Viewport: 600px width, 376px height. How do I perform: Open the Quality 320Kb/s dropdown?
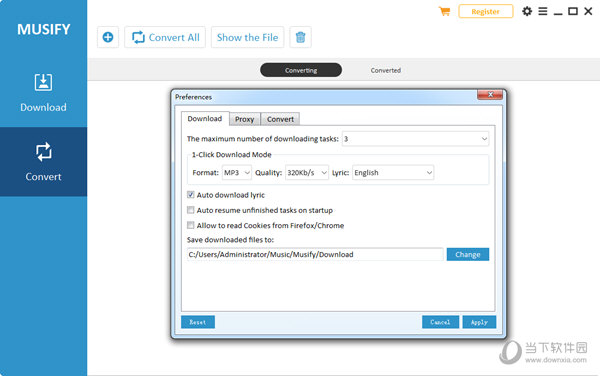coord(307,173)
